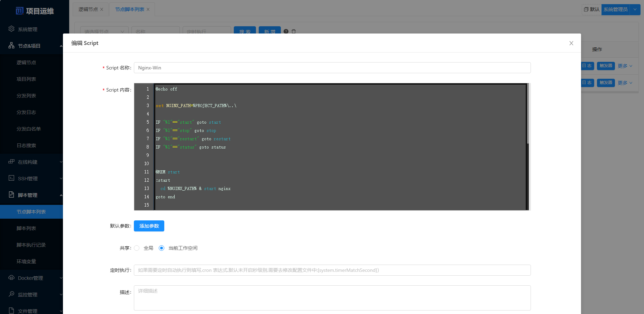
Task: Open 脚本执行记录 in the sidebar
Action: pos(31,245)
